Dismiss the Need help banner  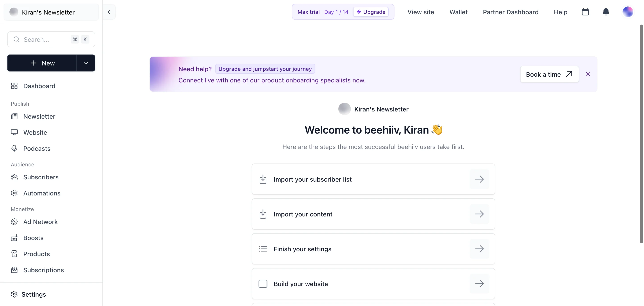click(x=588, y=74)
